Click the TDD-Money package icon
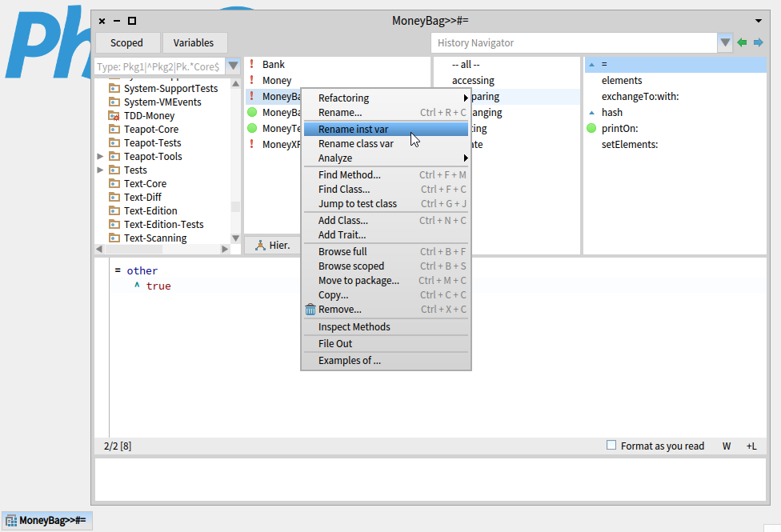 [114, 115]
